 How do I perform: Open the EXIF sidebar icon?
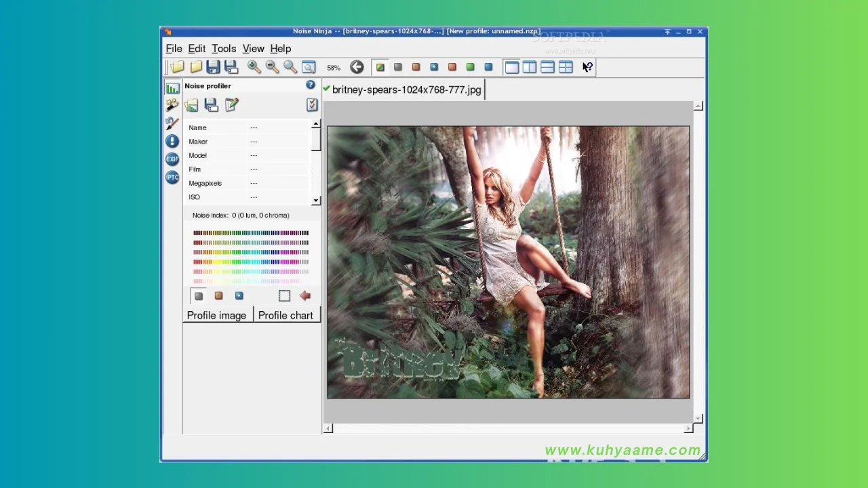coord(172,159)
